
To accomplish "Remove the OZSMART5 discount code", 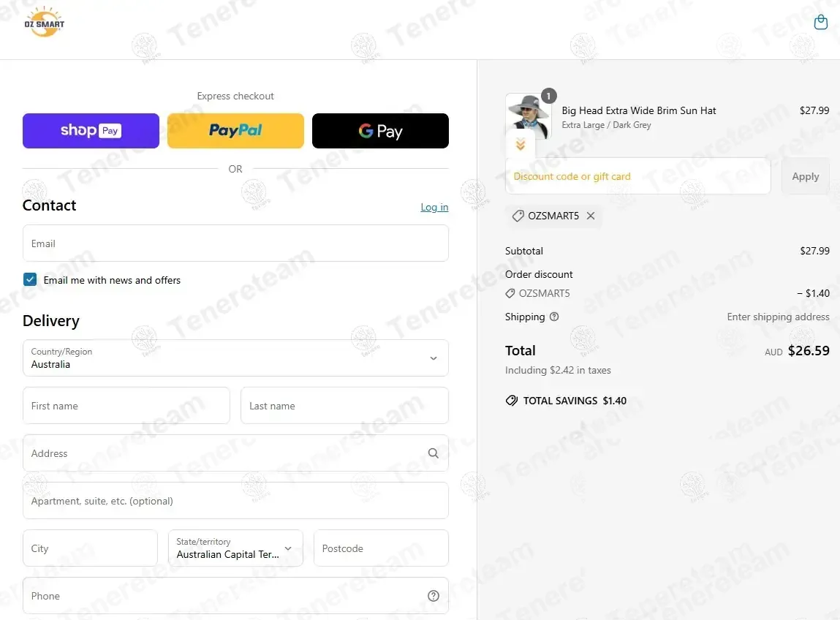I will (x=591, y=216).
